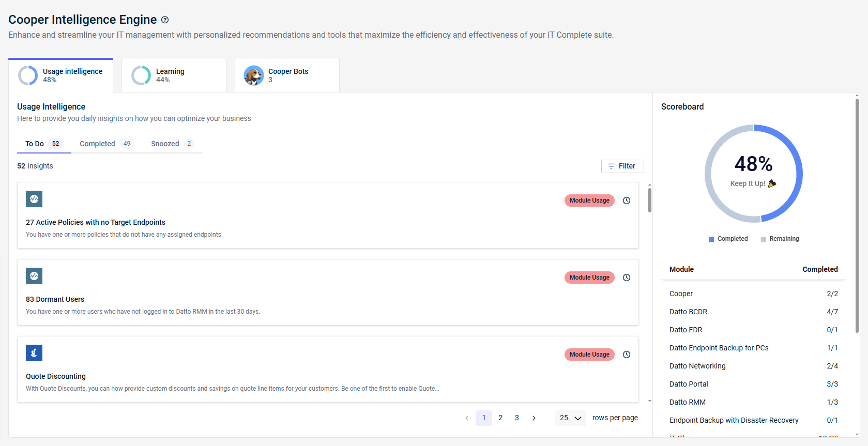Click the Module column header
868x446 pixels.
(681, 269)
